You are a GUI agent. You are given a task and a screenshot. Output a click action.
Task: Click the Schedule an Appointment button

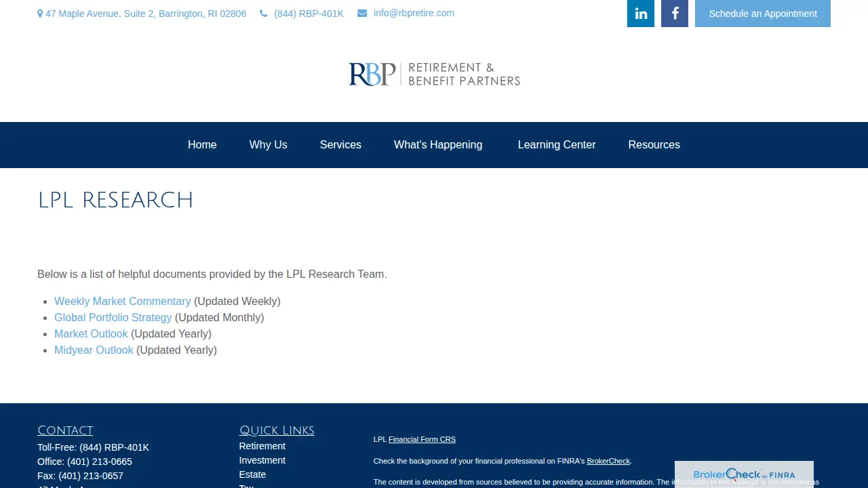coord(763,14)
